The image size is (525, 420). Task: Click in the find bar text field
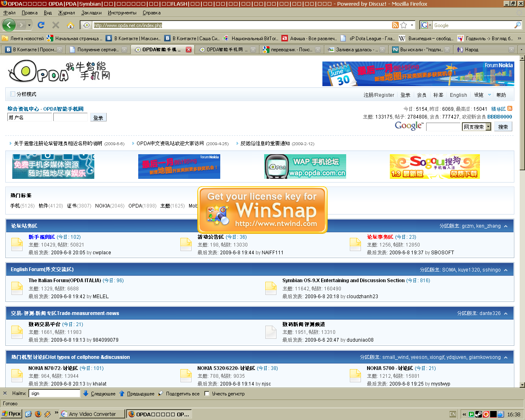click(55, 393)
